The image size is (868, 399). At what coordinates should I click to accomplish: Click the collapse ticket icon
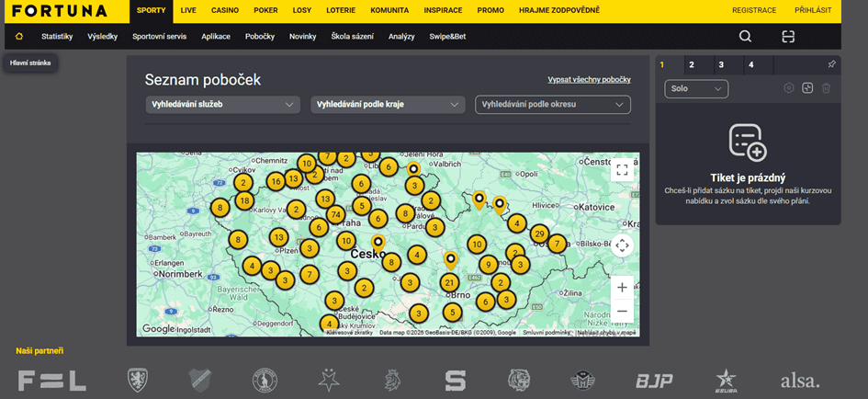807,88
